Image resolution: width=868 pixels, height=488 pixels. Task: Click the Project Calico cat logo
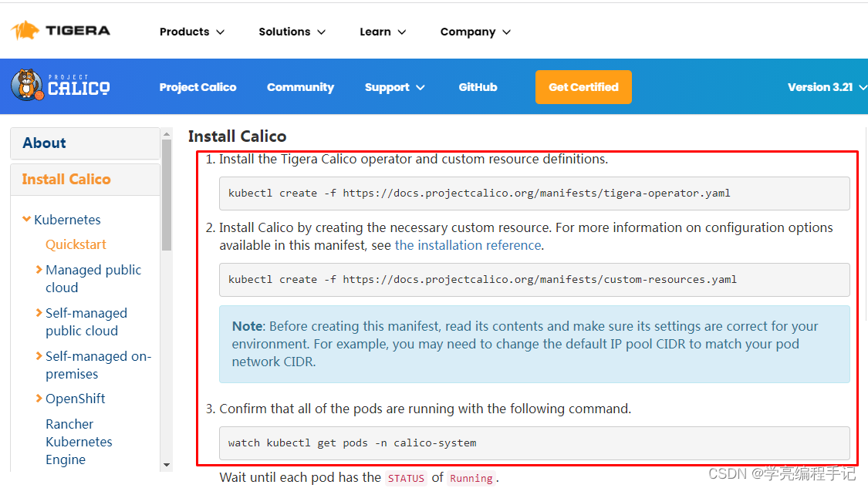[60, 86]
